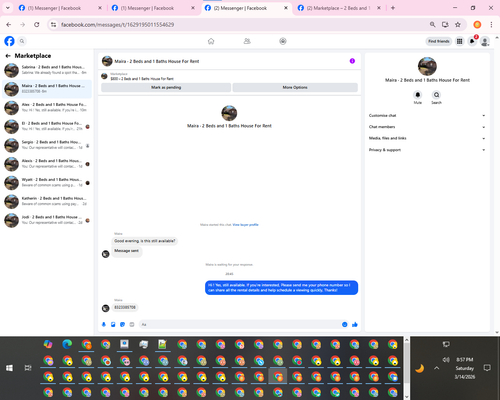500x400 pixels.
Task: Choose a GIF from the composer
Action: tap(132, 324)
